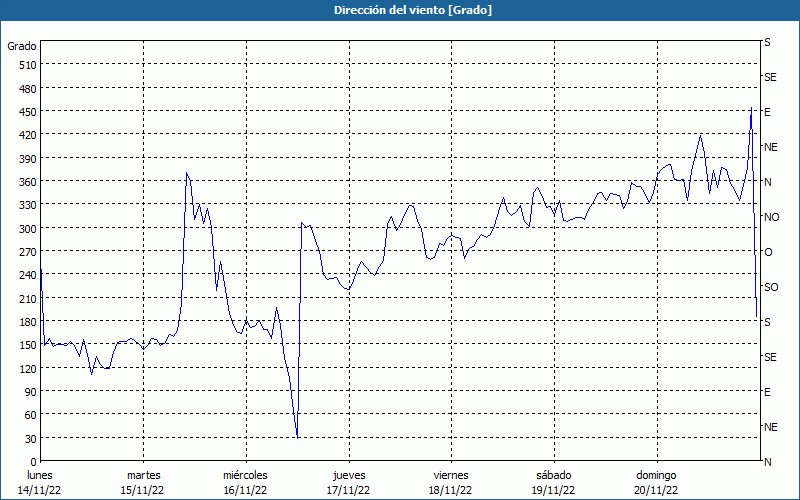
Task: Select the 'O' compass label at 270 level
Action: point(768,252)
